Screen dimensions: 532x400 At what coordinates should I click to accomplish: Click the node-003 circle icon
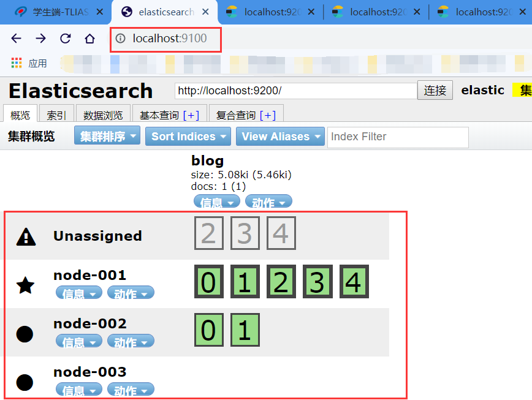pyautogui.click(x=25, y=382)
